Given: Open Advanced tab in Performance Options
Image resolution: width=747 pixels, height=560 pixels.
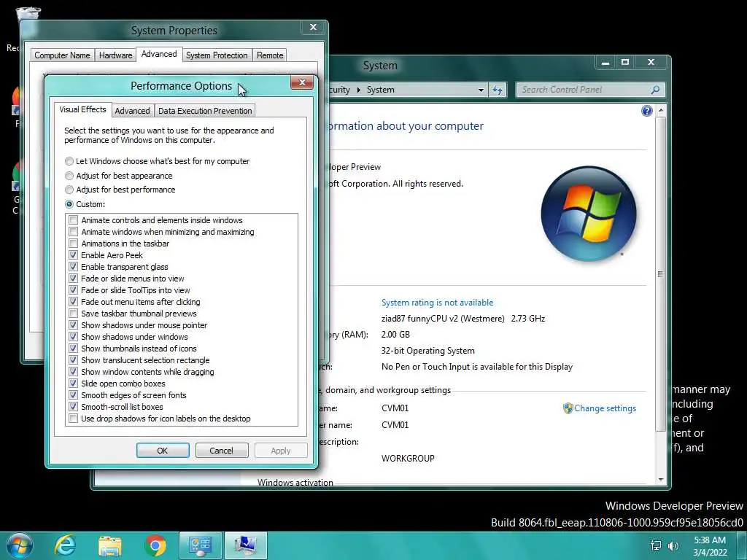Looking at the screenshot, I should pos(133,111).
